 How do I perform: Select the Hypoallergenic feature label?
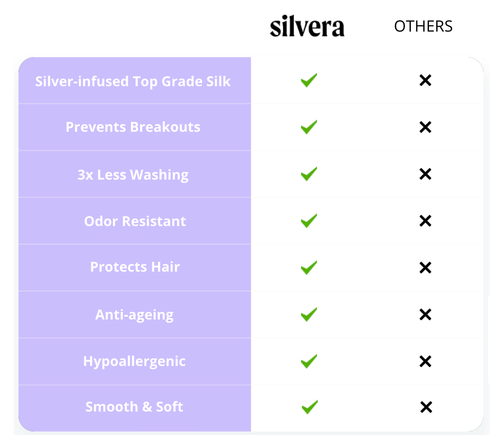point(135,361)
